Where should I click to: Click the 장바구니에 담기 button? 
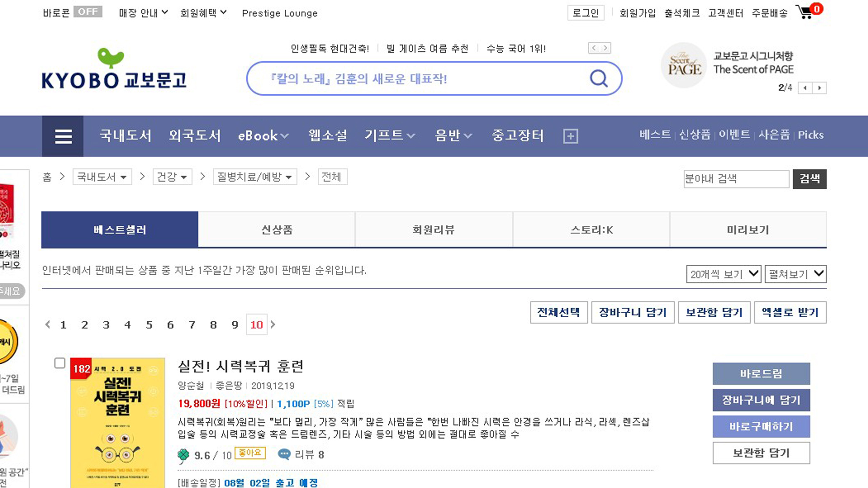pyautogui.click(x=761, y=400)
